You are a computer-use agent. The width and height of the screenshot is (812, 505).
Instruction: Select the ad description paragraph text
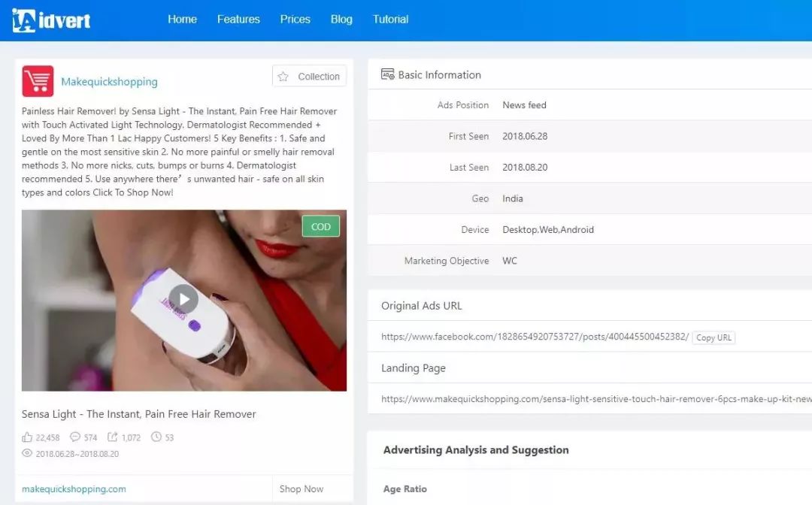tap(179, 152)
